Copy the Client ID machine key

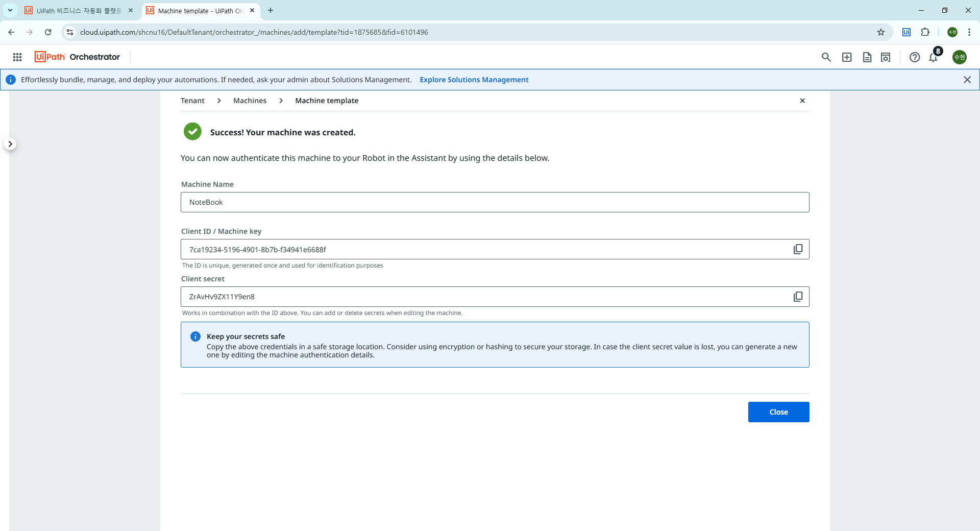click(x=798, y=249)
